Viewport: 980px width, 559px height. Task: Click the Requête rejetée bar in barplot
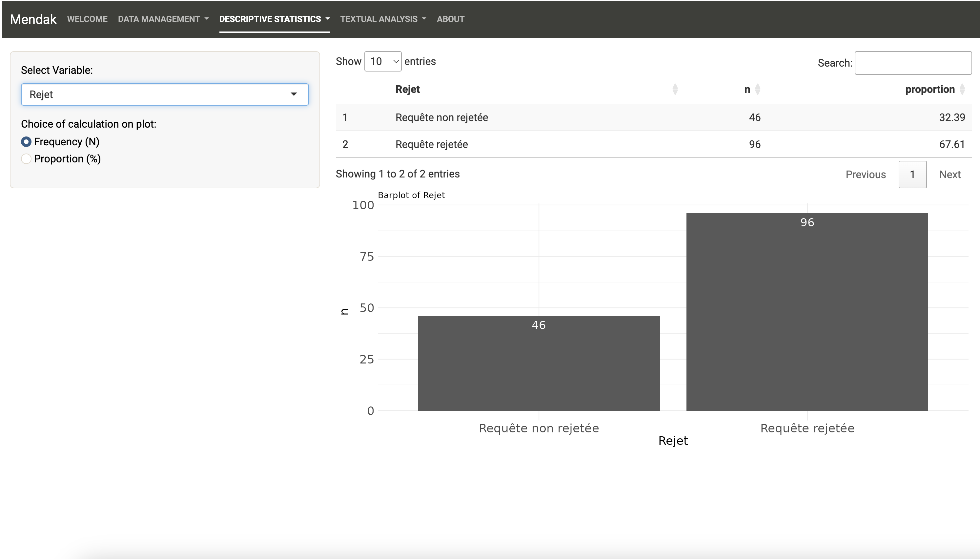tap(807, 312)
